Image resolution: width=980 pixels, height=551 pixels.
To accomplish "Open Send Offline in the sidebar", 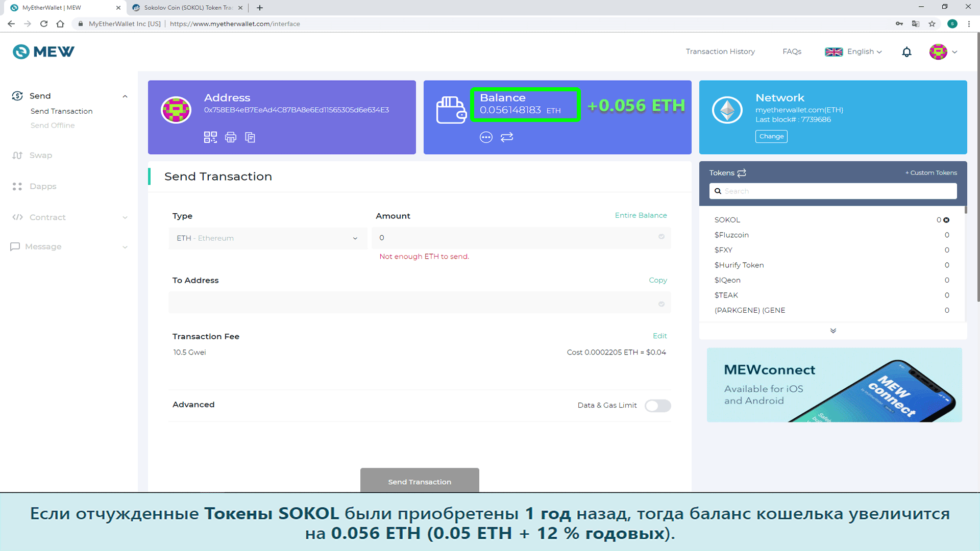I will click(53, 126).
